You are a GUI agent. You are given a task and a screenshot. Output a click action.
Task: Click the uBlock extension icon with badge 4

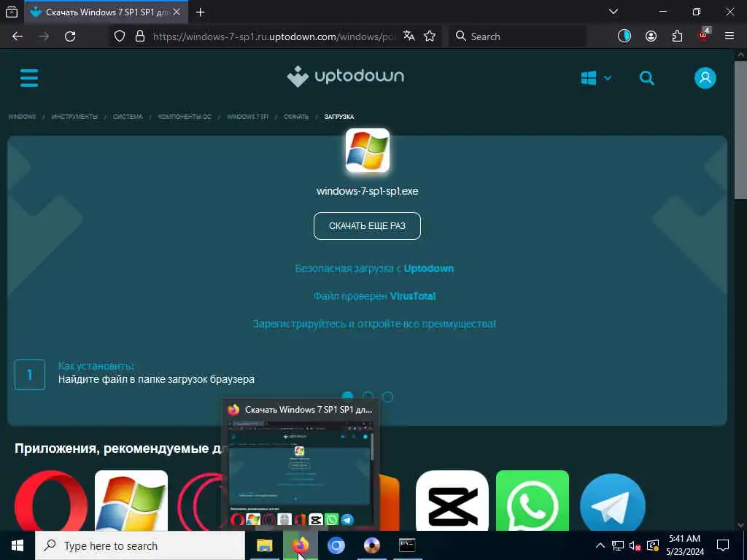click(x=704, y=36)
